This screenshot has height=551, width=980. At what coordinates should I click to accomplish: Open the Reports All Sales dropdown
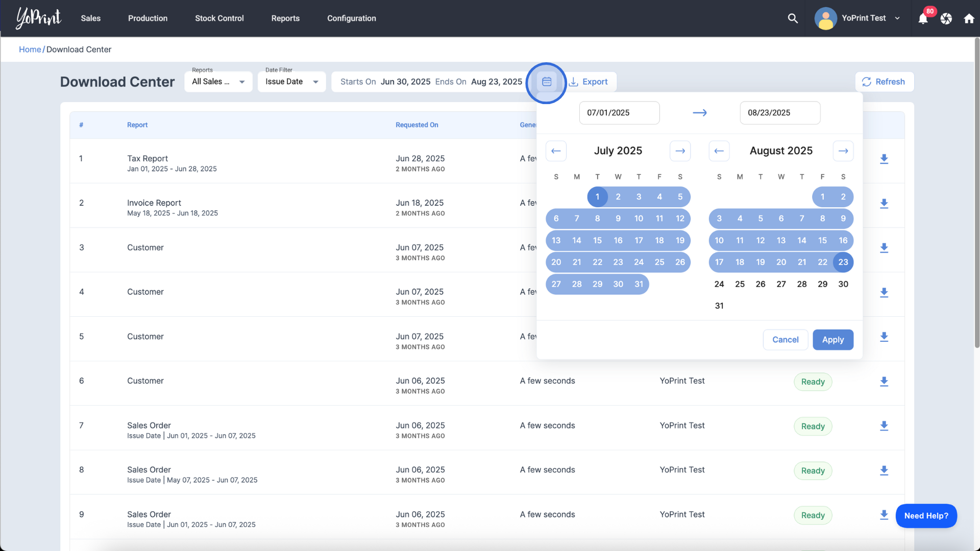click(218, 82)
